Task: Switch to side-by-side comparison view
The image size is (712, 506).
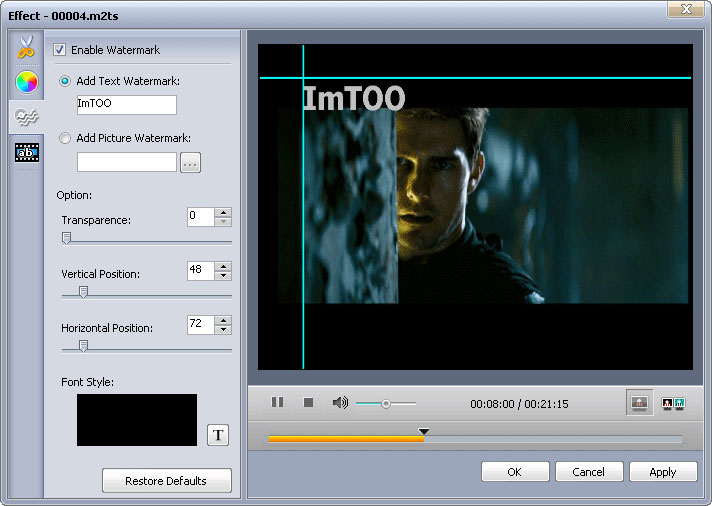Action: point(673,403)
